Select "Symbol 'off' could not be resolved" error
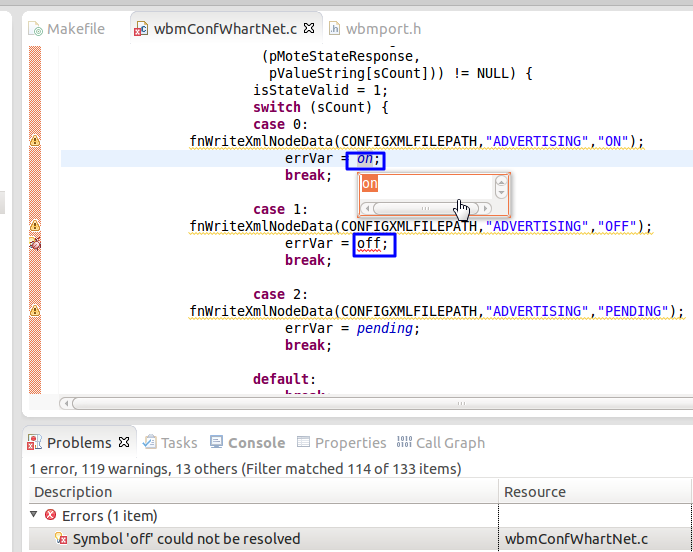 pyautogui.click(x=186, y=539)
